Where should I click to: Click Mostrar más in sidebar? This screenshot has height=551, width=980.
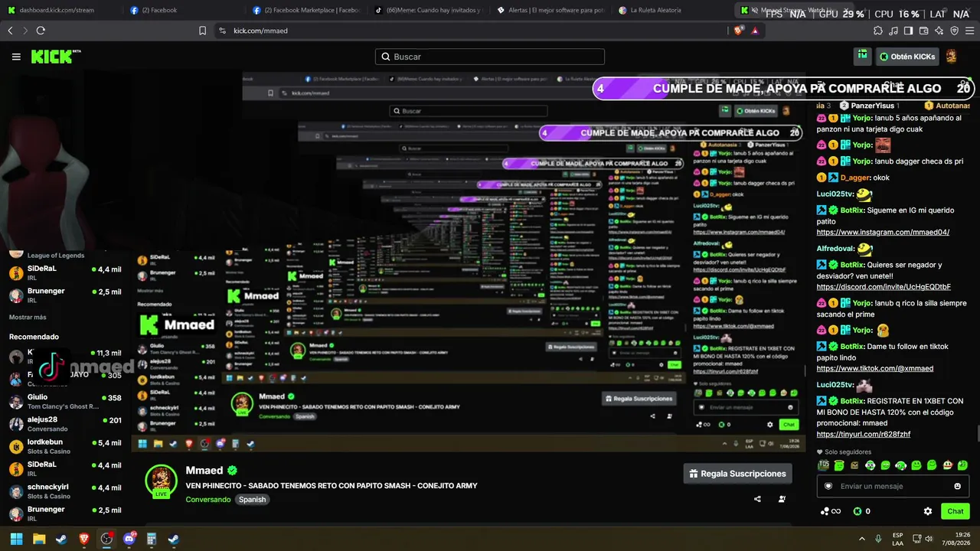click(x=28, y=317)
